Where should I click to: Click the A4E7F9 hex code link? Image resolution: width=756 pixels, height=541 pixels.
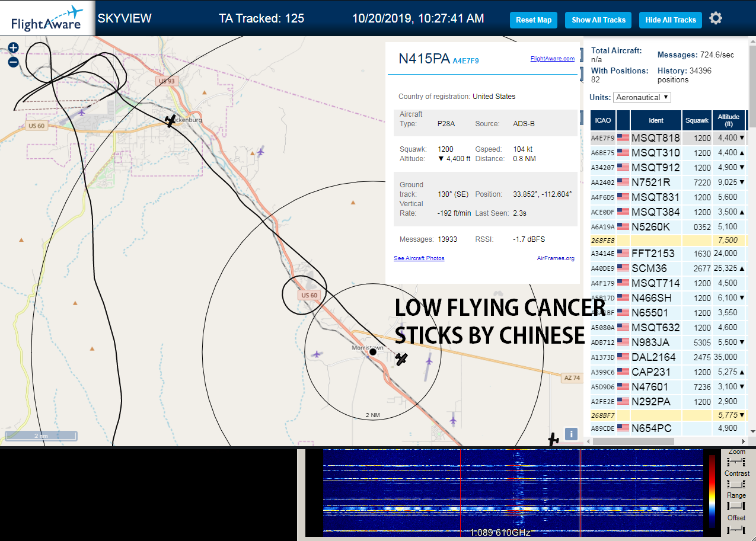[x=465, y=60]
